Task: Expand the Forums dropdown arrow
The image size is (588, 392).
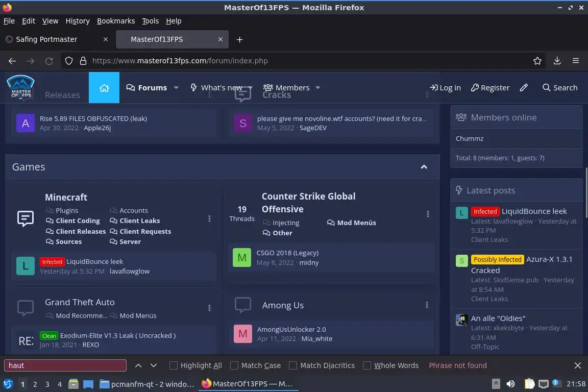Action: click(176, 88)
